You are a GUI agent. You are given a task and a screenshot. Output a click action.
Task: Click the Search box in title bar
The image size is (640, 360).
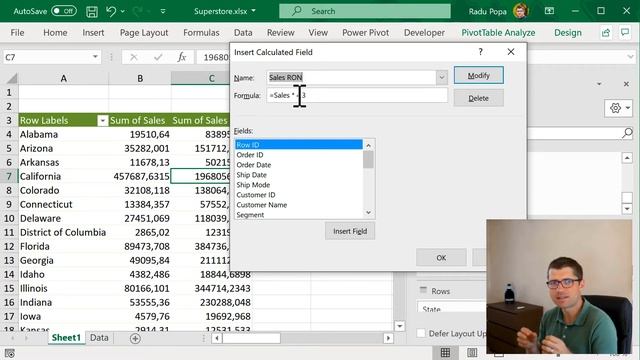tap(365, 11)
